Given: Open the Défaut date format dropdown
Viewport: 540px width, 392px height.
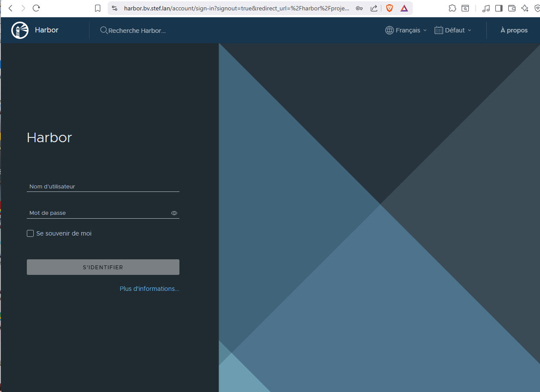Looking at the screenshot, I should coord(453,30).
